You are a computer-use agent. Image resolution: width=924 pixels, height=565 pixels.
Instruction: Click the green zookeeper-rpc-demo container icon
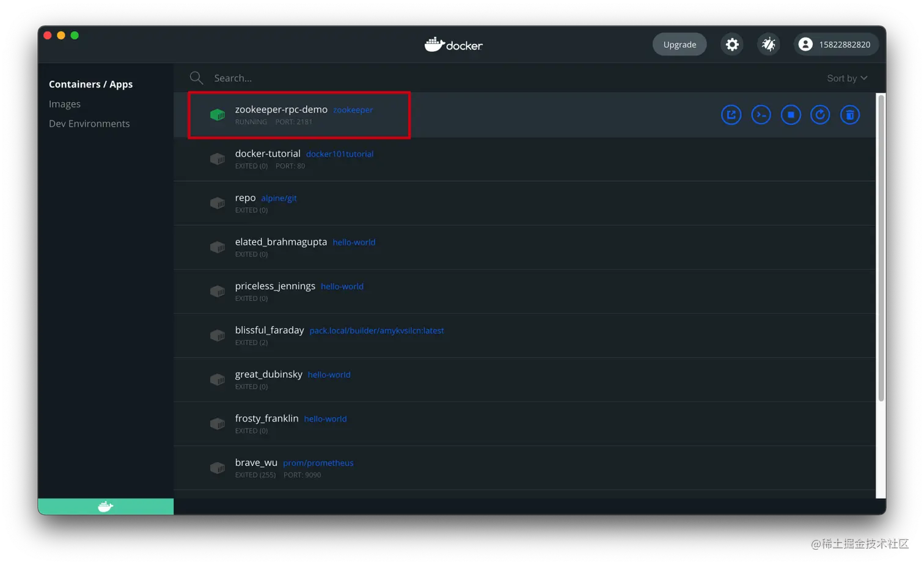point(218,115)
